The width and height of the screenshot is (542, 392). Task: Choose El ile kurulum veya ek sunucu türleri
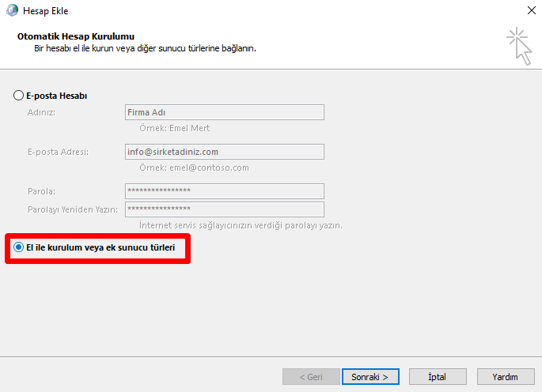click(19, 247)
